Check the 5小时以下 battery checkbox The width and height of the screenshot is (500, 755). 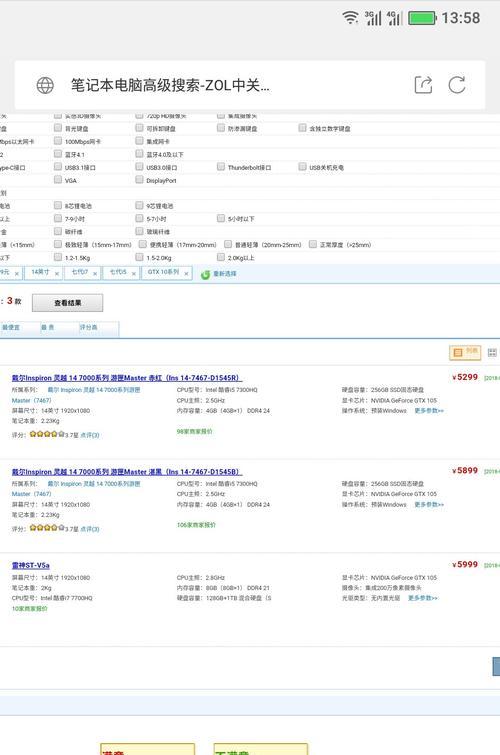click(221, 218)
